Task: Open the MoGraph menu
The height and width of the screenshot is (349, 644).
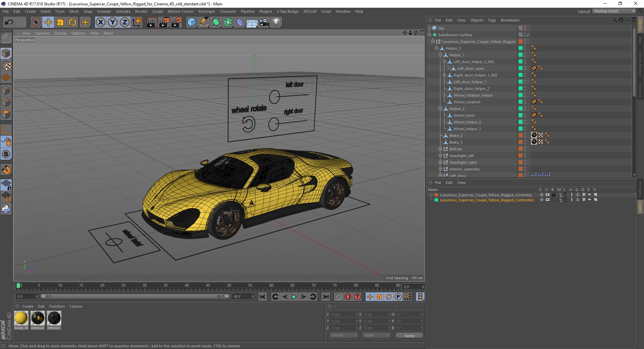Action: (x=206, y=11)
